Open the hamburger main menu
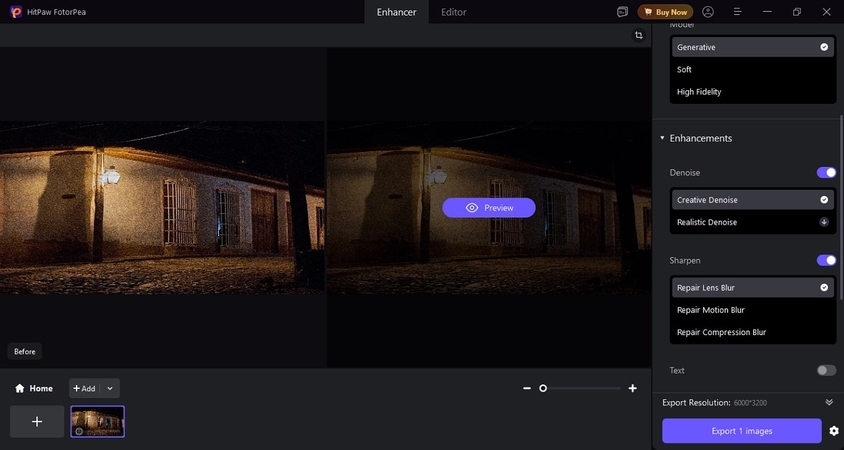This screenshot has width=844, height=450. point(737,12)
